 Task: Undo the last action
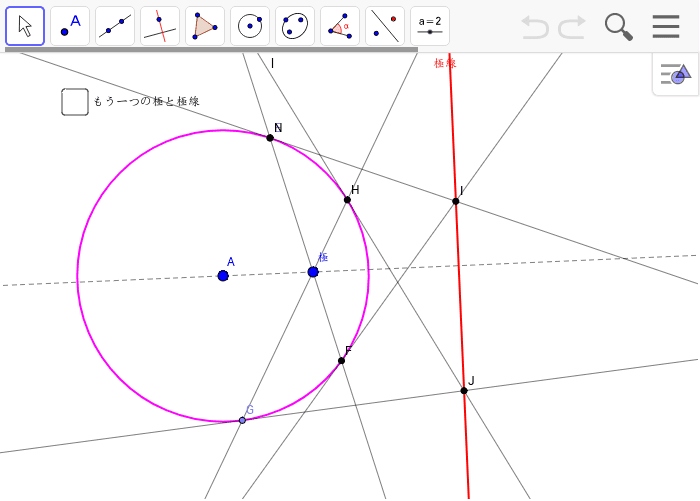535,27
